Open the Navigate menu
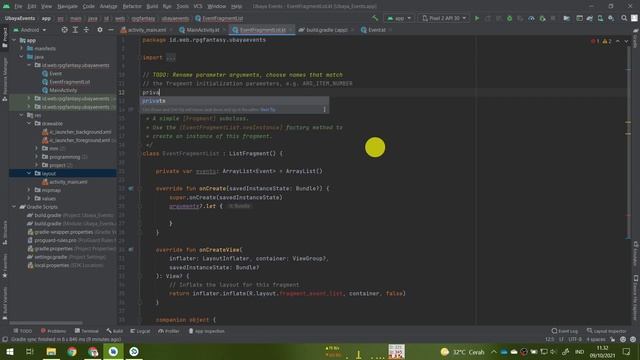This screenshot has width=640, height=360. tap(67, 6)
